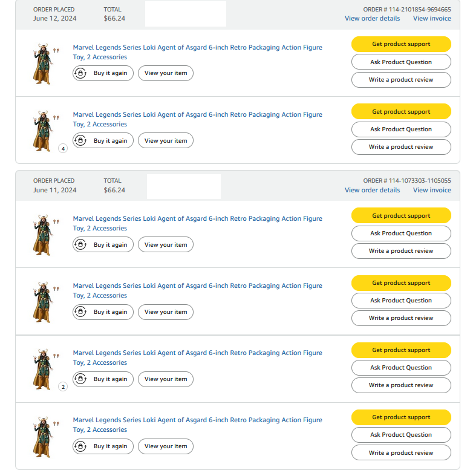View invoice for the June 12 order
This screenshot has width=476, height=473.
[432, 18]
